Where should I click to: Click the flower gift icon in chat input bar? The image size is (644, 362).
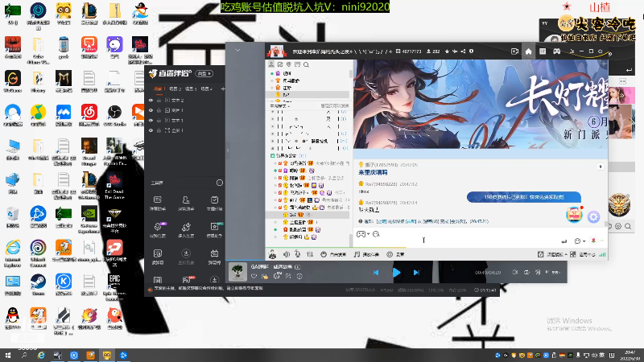tap(593, 241)
